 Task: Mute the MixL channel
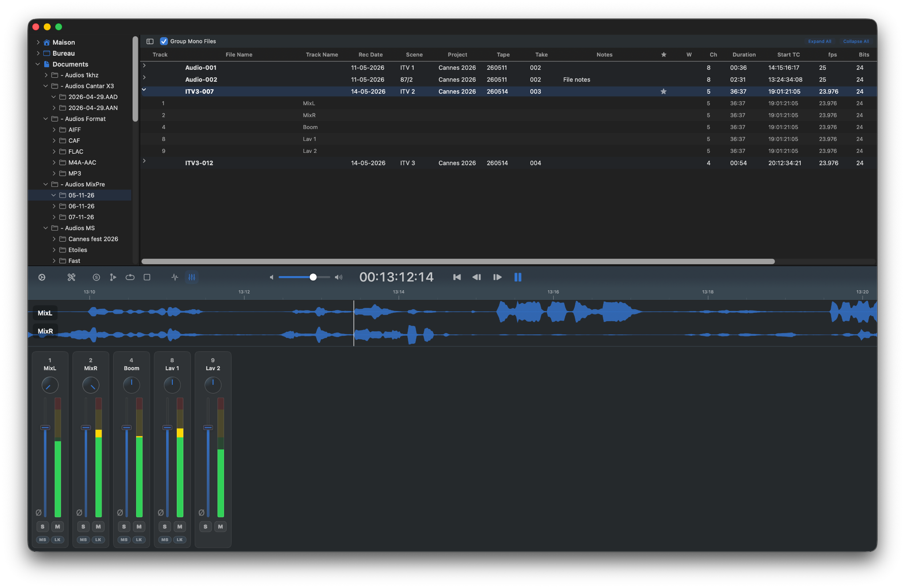pos(57,527)
